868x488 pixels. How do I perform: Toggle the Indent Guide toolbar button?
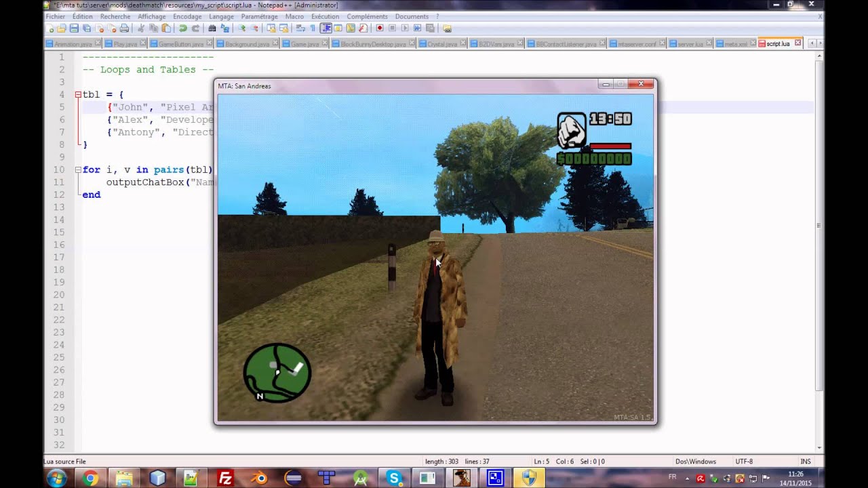325,28
